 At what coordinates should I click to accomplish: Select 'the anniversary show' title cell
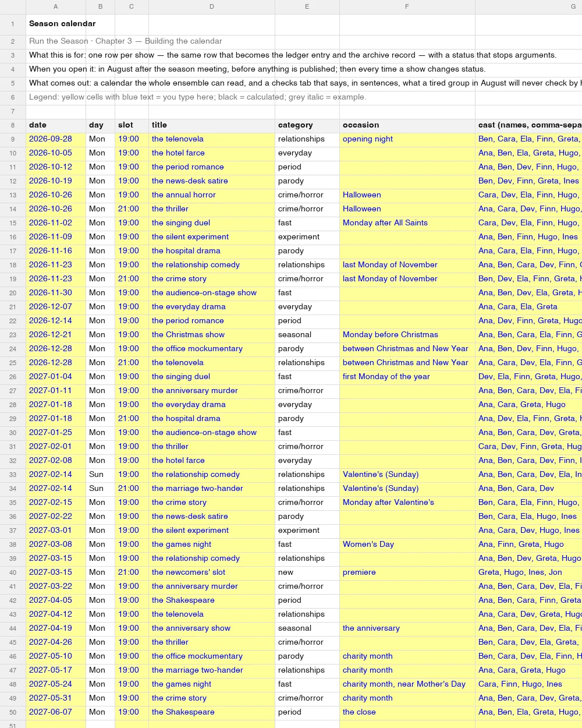coord(212,628)
